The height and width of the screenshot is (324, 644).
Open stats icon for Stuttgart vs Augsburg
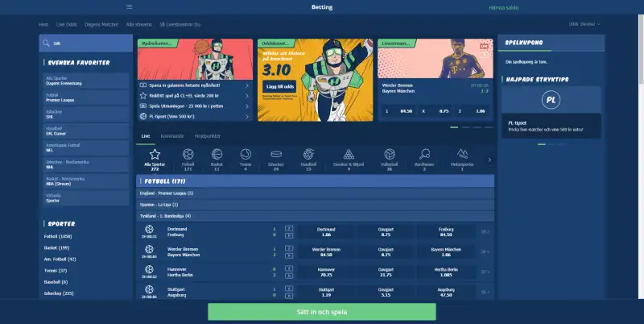tap(289, 289)
